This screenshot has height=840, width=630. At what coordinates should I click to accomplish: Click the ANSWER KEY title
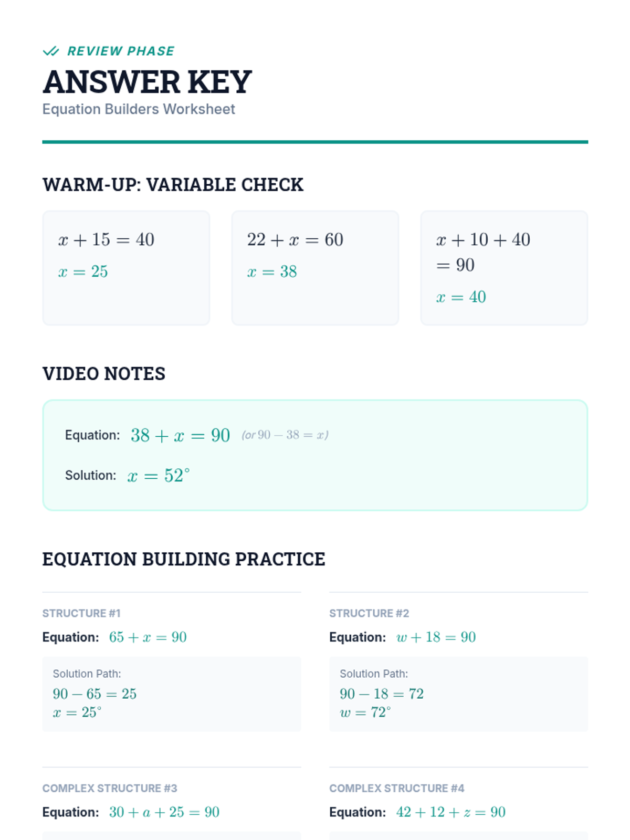click(x=147, y=82)
